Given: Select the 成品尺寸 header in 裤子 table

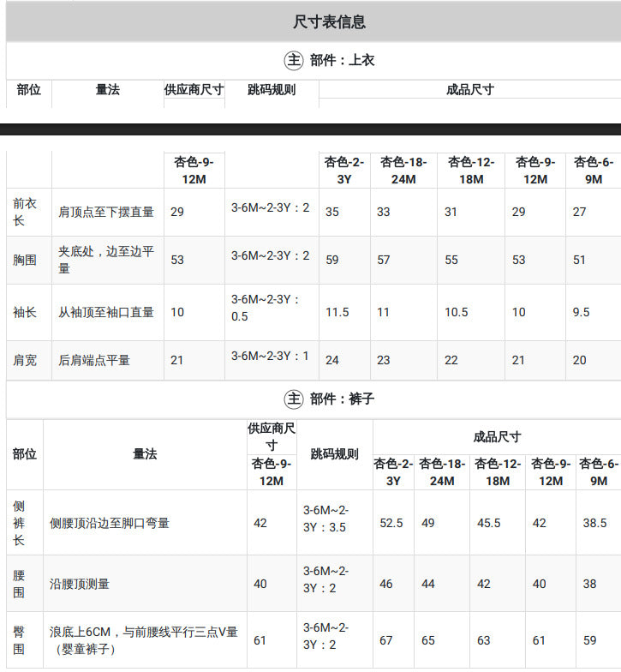Looking at the screenshot, I should [x=497, y=437].
